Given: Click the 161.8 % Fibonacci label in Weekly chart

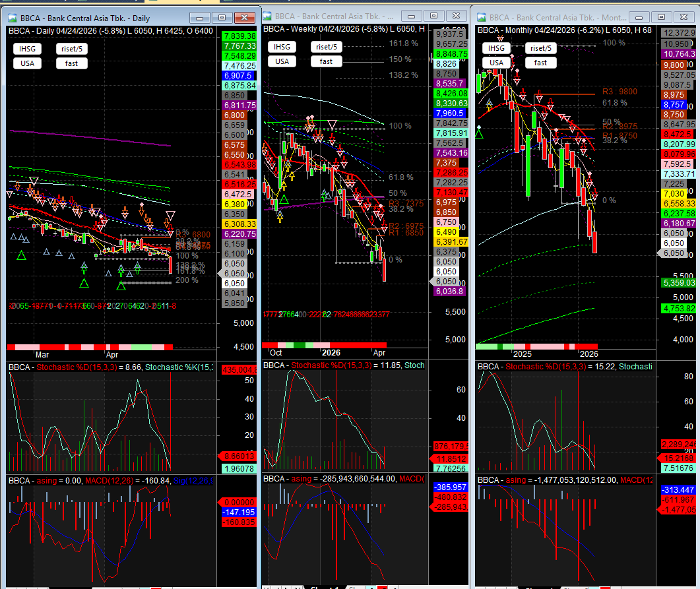Looking at the screenshot, I should tap(403, 44).
